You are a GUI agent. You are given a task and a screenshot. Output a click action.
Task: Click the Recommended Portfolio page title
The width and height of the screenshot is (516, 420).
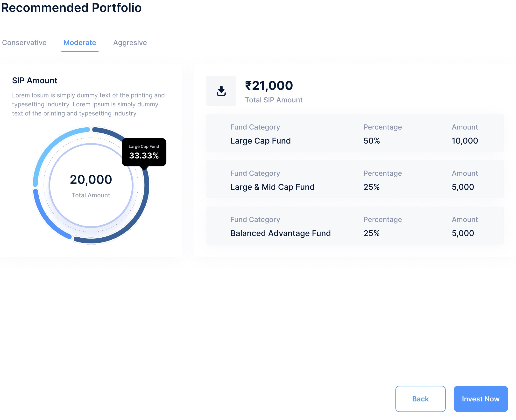click(71, 8)
